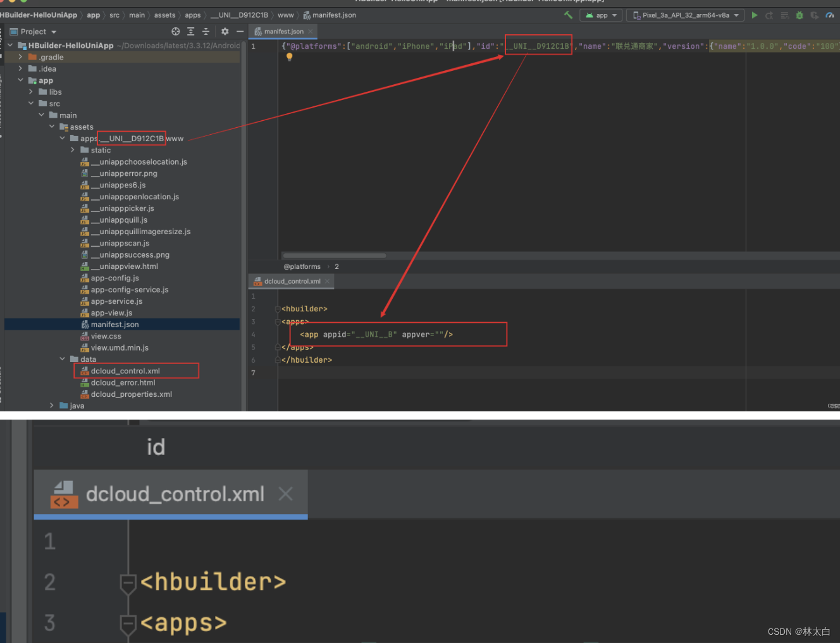Viewport: 840px width, 643px height.
Task: Collapse the main folder
Action: click(x=41, y=115)
